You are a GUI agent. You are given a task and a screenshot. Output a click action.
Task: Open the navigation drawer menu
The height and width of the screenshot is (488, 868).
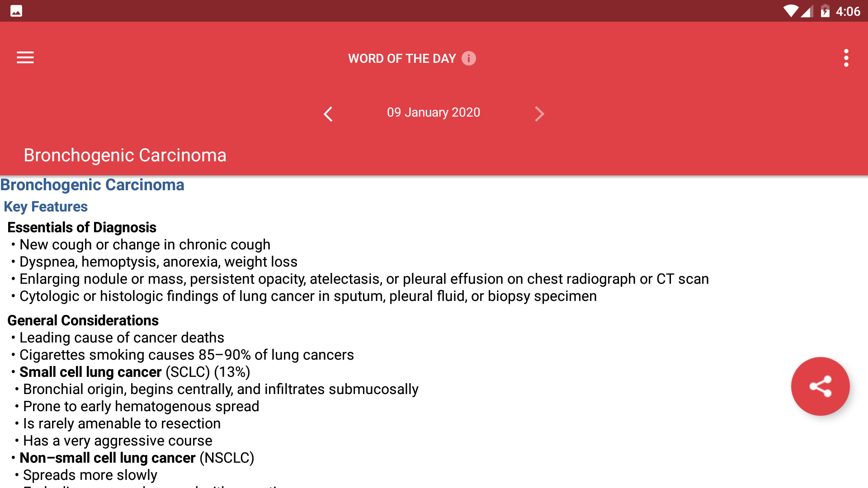[x=25, y=57]
